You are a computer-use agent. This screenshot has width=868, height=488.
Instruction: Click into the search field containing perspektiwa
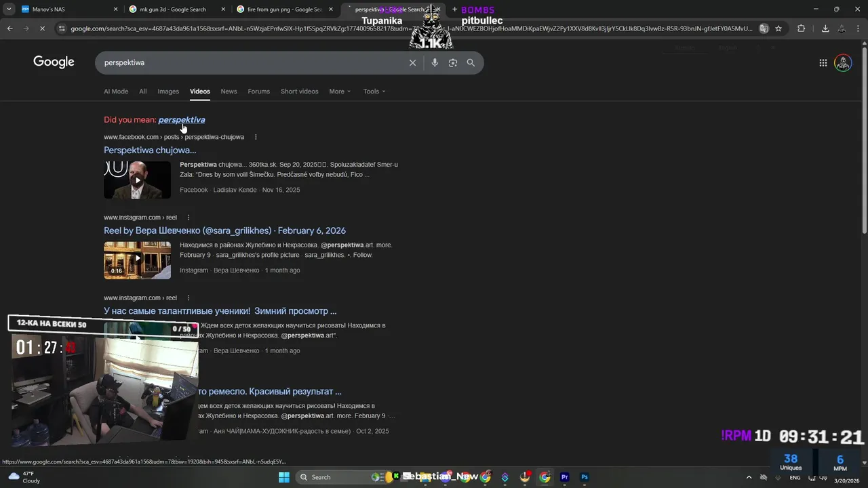(251, 62)
